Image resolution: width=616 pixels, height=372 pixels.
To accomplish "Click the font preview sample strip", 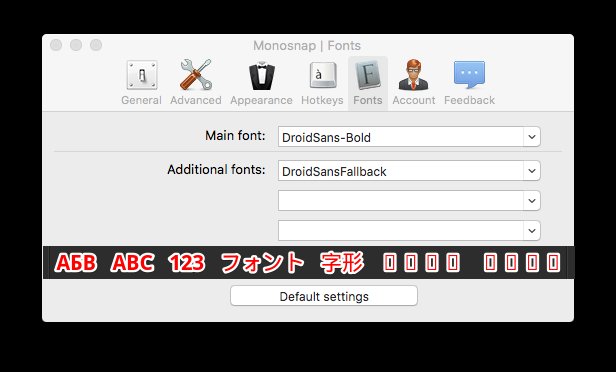I will [308, 262].
